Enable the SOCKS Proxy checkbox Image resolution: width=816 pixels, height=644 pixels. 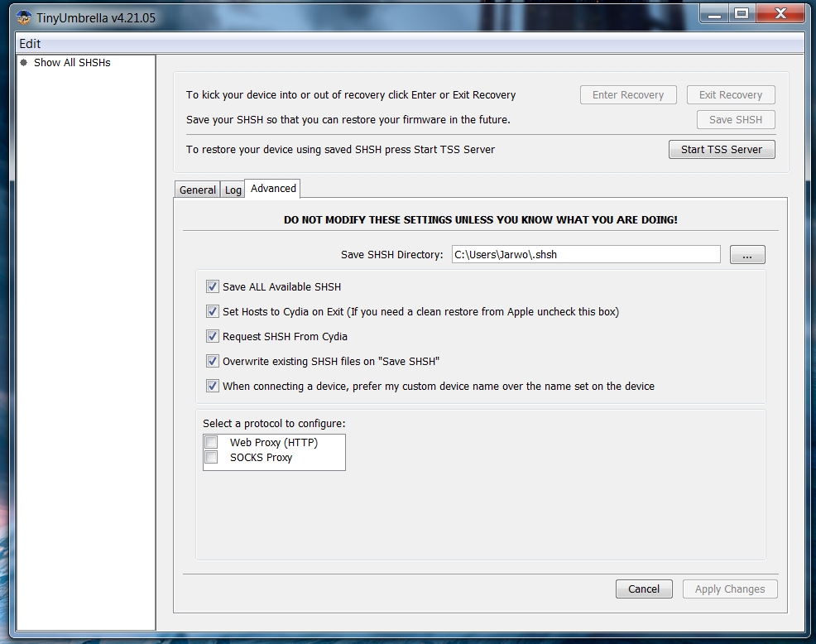coord(212,458)
